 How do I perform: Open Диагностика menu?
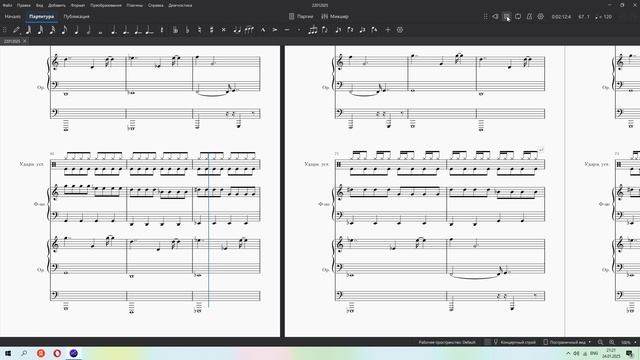pos(180,5)
